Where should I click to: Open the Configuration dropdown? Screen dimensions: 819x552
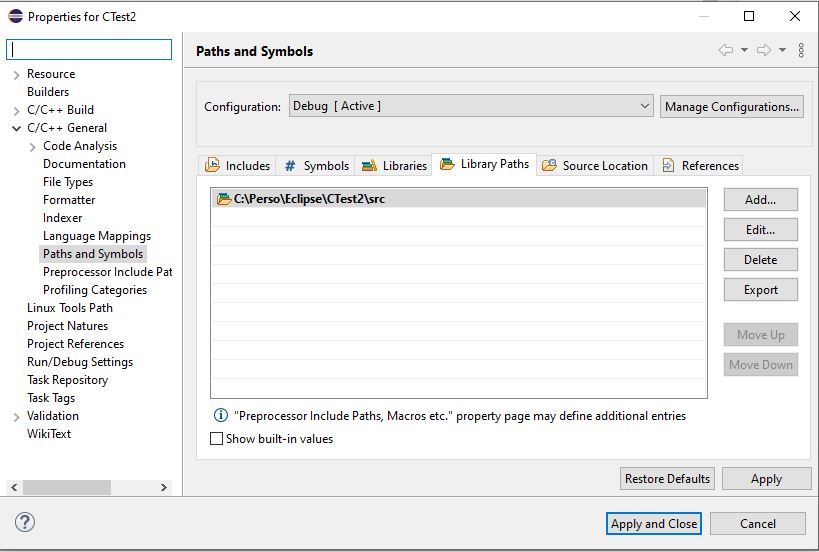(471, 106)
